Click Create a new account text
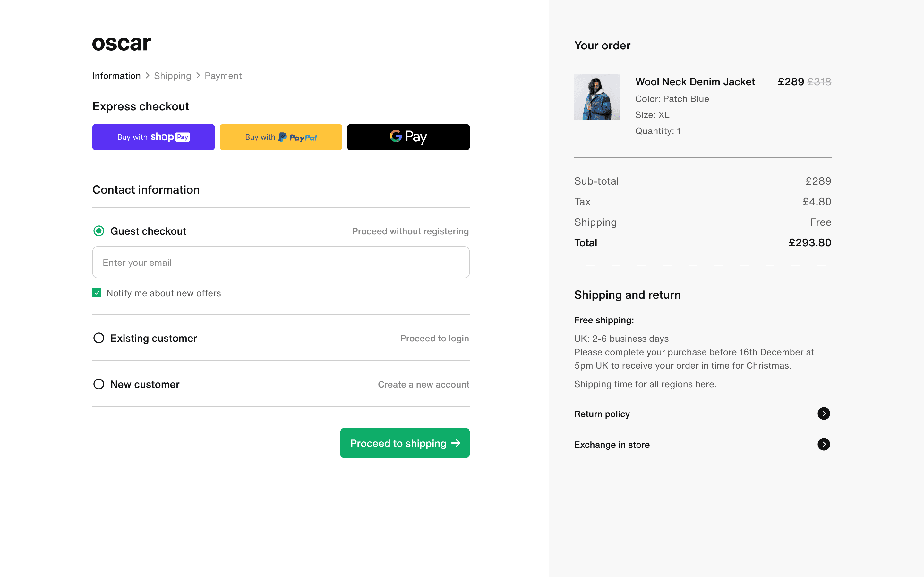The image size is (924, 577). pos(424,384)
